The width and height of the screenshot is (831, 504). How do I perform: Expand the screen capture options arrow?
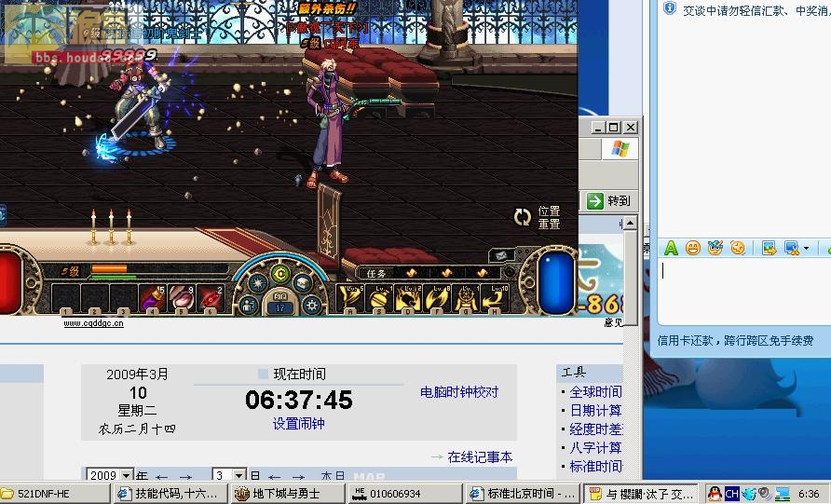[x=806, y=248]
